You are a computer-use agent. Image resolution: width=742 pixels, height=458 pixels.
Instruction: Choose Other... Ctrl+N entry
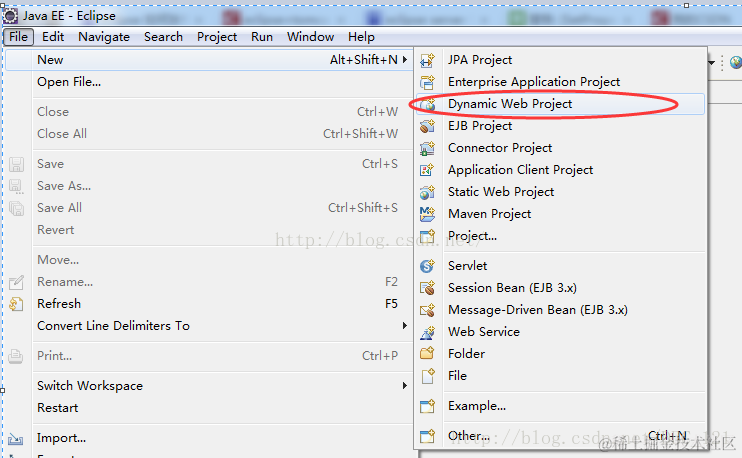[x=560, y=436]
